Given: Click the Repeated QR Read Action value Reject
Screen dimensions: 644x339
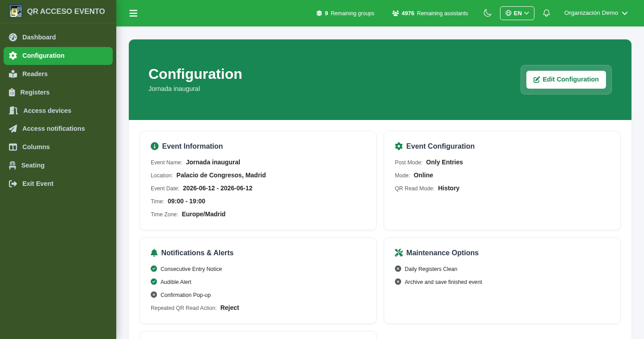Looking at the screenshot, I should click(x=229, y=308).
